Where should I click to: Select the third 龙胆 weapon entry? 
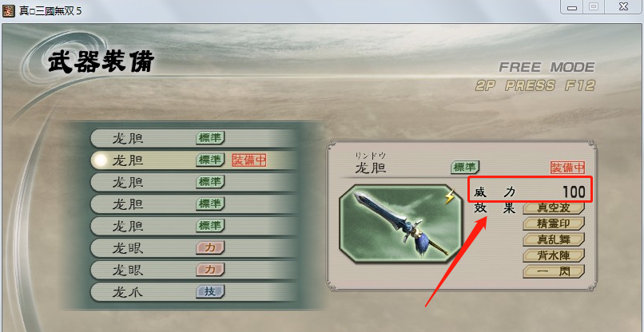pos(193,182)
